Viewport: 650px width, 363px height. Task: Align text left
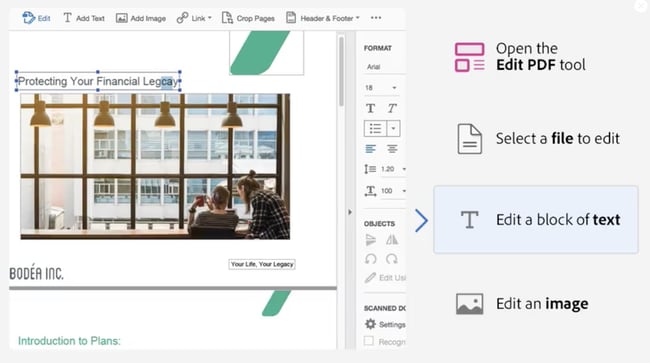pos(371,148)
